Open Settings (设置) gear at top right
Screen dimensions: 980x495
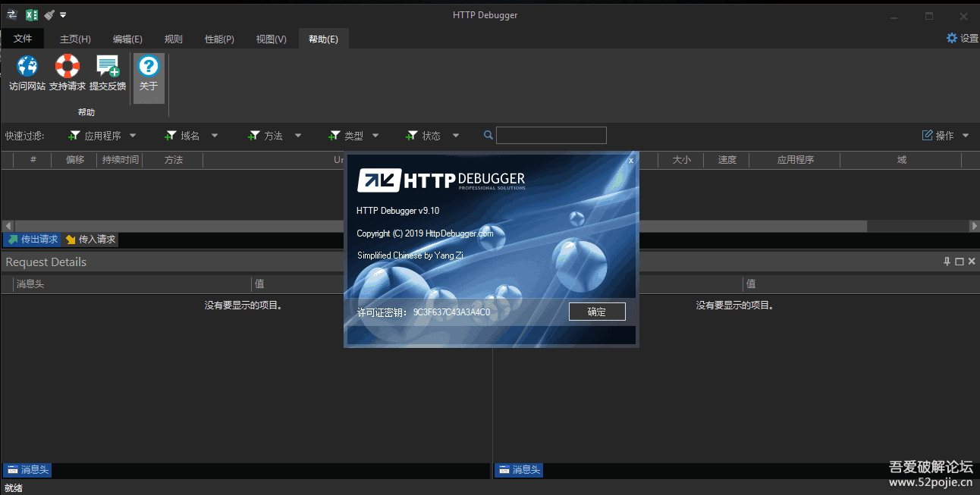962,38
